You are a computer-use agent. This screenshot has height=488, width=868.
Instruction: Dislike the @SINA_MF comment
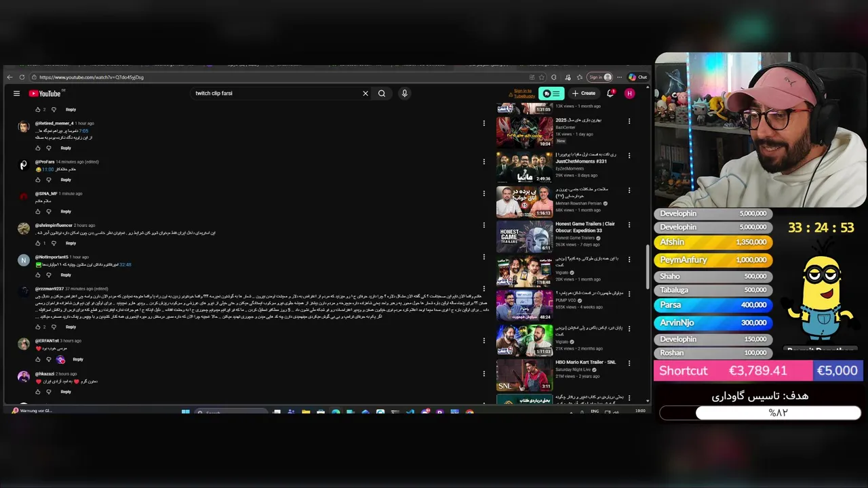click(x=49, y=211)
